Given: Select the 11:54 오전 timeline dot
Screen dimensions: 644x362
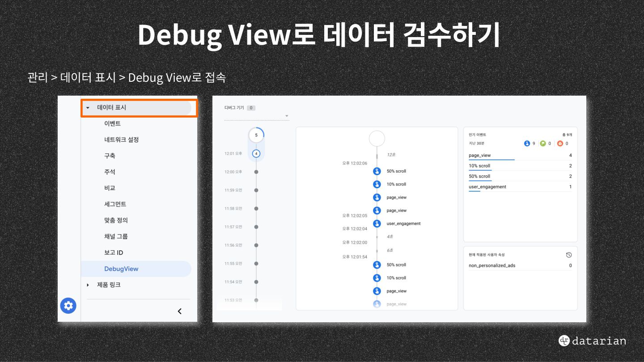Looking at the screenshot, I should 256,282.
